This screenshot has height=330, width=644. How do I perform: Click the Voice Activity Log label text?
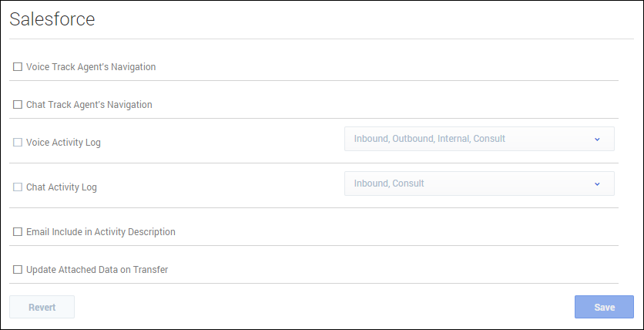pos(63,143)
